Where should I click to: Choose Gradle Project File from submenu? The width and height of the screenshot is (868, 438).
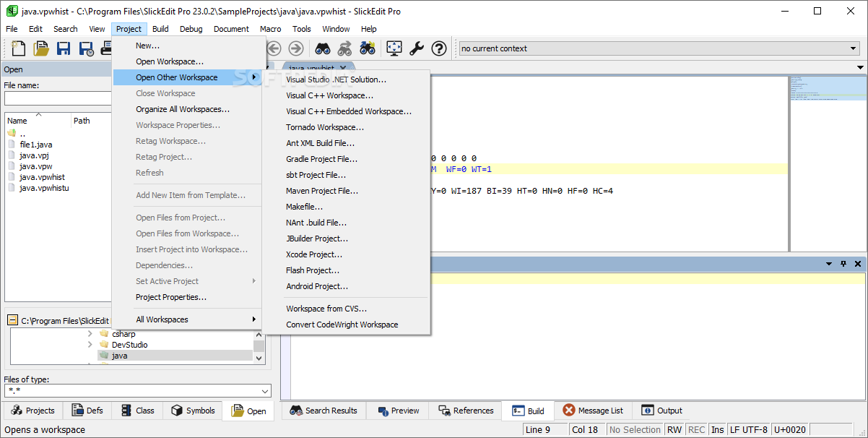pos(321,159)
